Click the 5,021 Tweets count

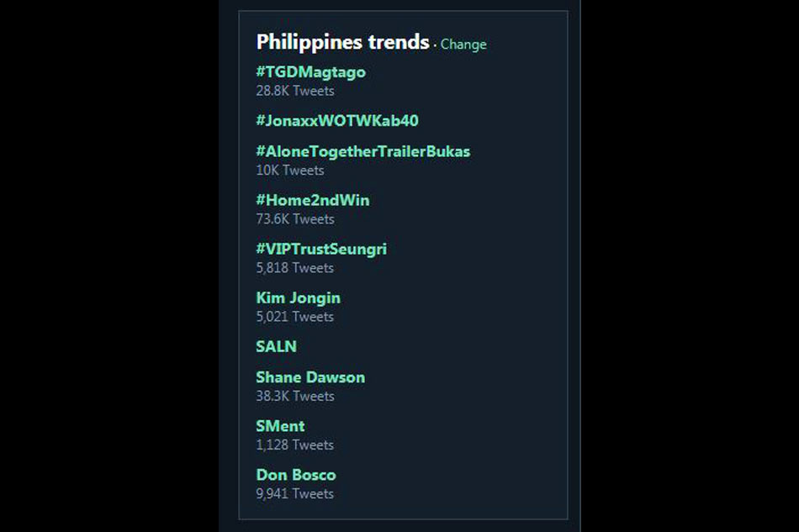pyautogui.click(x=294, y=317)
